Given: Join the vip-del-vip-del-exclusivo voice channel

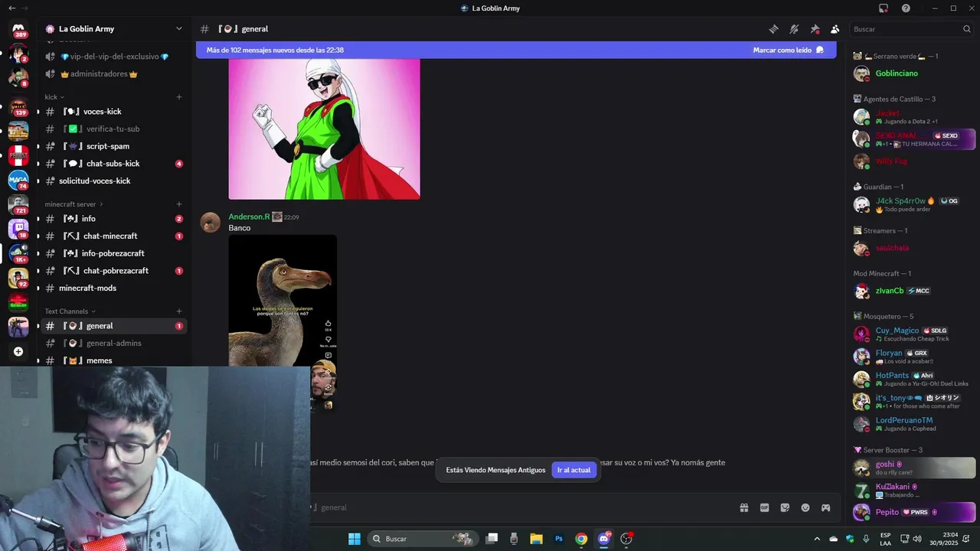Looking at the screenshot, I should tap(113, 57).
